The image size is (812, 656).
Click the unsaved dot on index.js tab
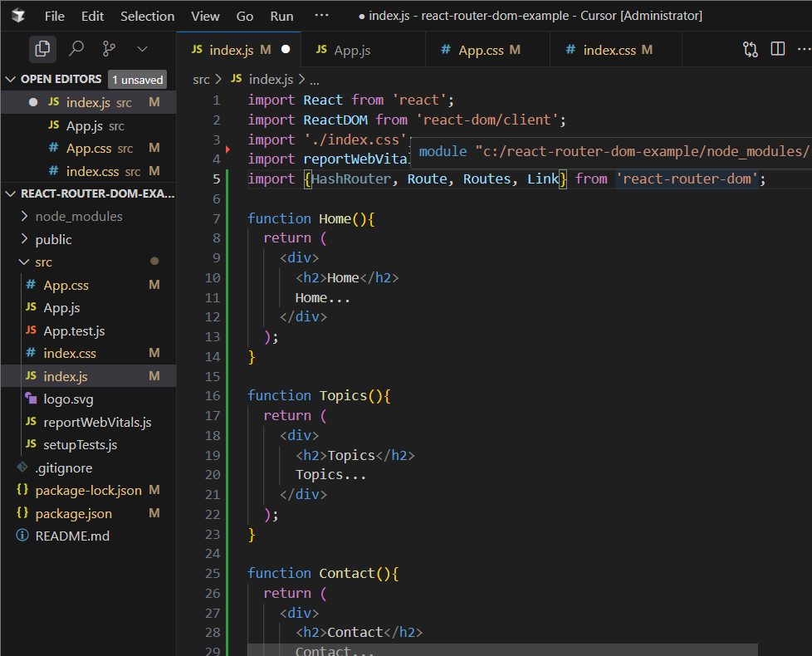[286, 50]
